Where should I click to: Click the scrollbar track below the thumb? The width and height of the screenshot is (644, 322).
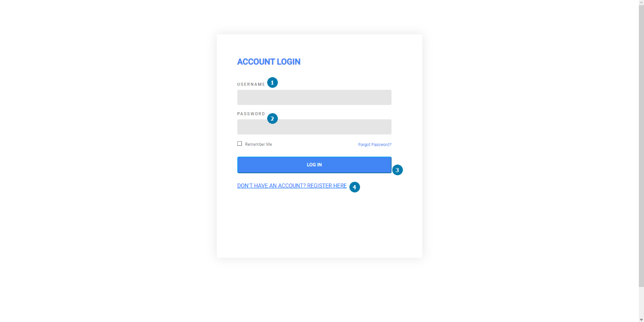pos(641,301)
